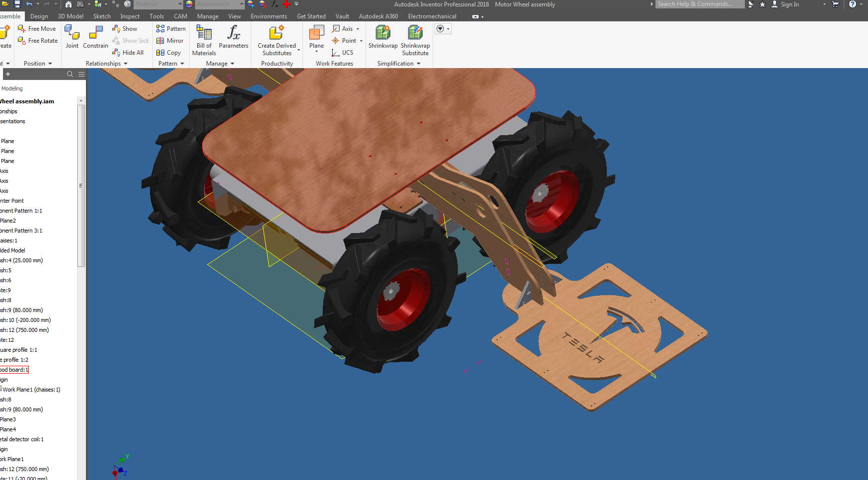This screenshot has height=480, width=868.
Task: Click the red plus icon in quick access toolbar
Action: pos(287,4)
